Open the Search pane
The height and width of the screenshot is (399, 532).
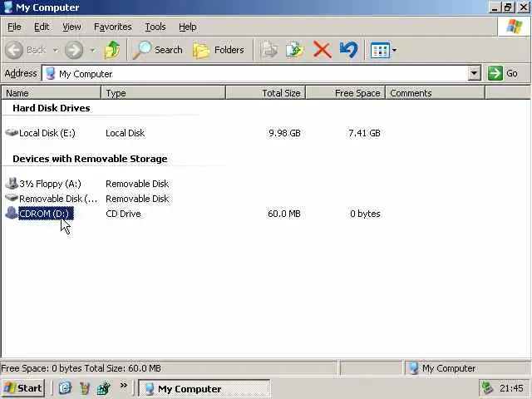pyautogui.click(x=158, y=50)
